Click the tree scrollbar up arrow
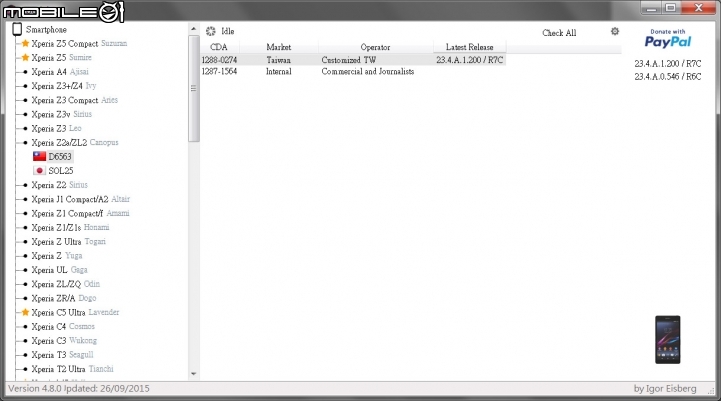This screenshot has width=721, height=401. (194, 29)
